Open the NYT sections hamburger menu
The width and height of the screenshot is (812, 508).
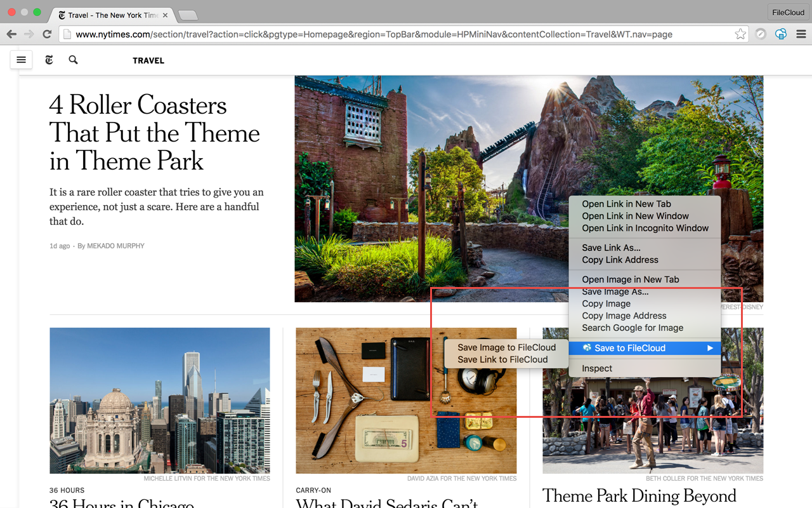click(x=21, y=60)
